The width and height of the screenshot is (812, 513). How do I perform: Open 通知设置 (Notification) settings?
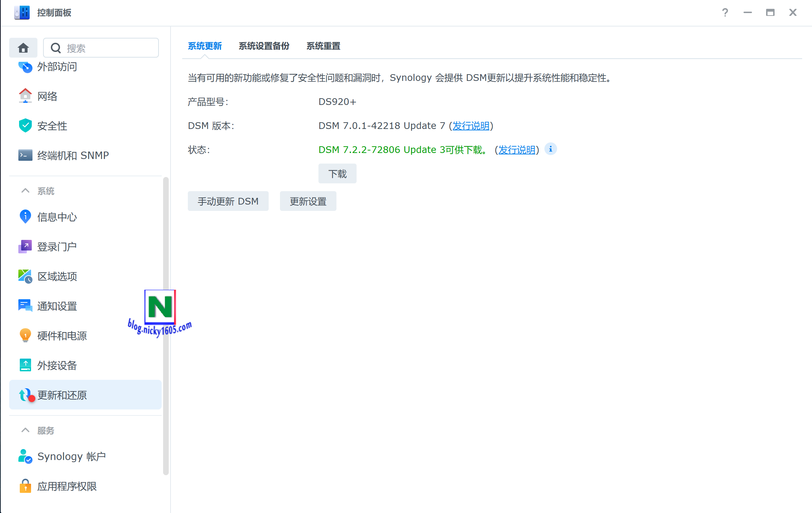[x=57, y=306]
